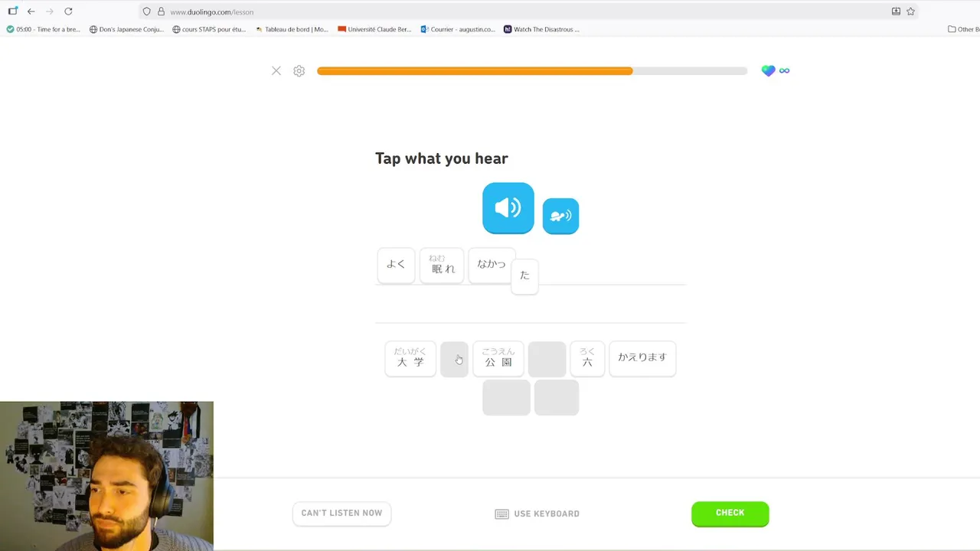Image resolution: width=980 pixels, height=551 pixels.
Task: Open lesson settings gear icon
Action: tap(299, 70)
